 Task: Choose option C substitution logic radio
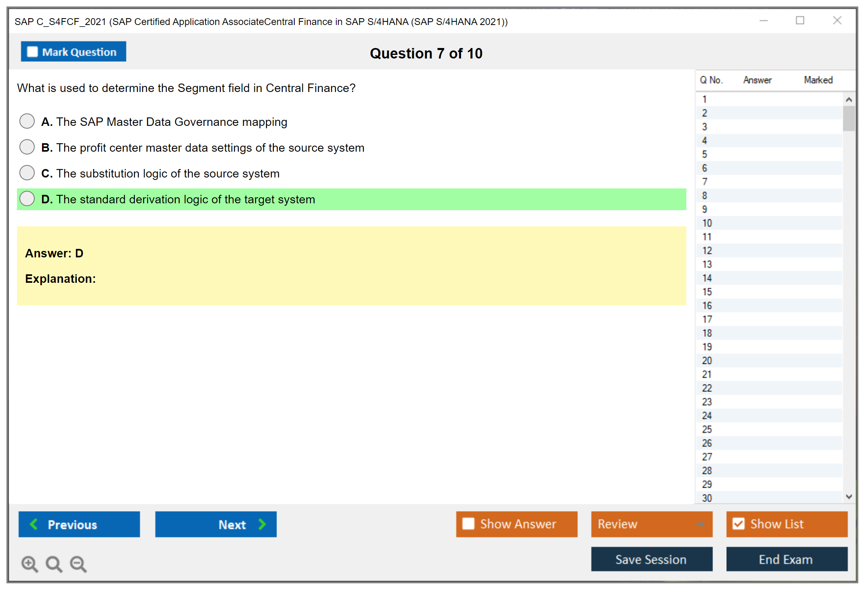[x=27, y=173]
